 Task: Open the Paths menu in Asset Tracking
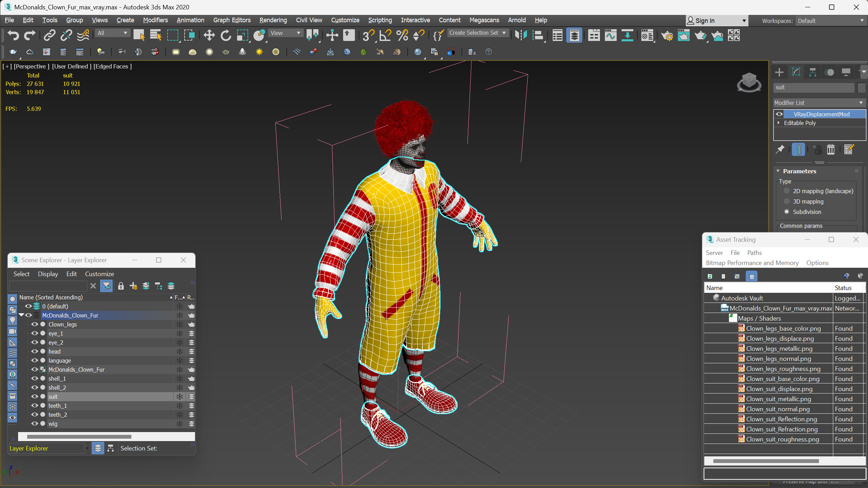click(754, 253)
